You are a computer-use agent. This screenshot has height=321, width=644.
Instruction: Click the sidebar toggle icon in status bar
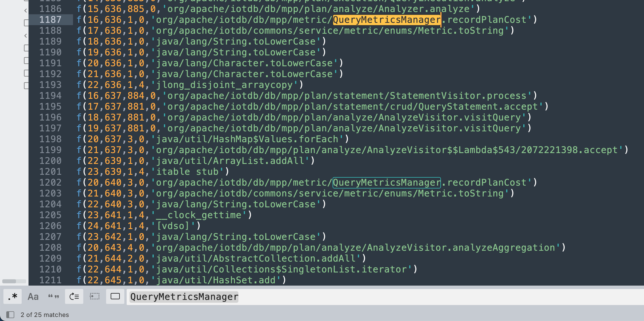[10, 315]
